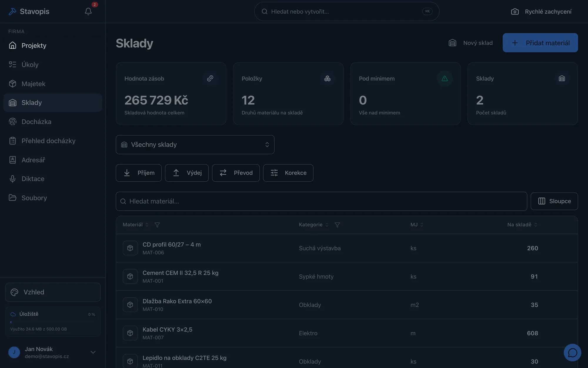Sort table by Materiál column
The width and height of the screenshot is (588, 368).
[136, 225]
